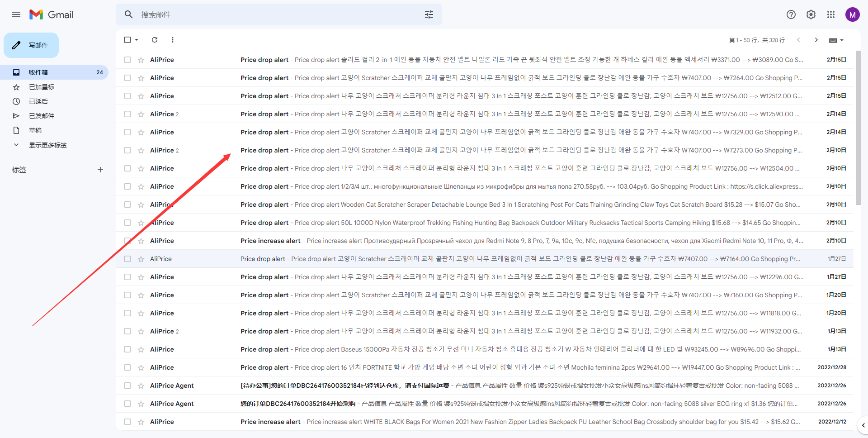
Task: Click the page count 第1-50行 text
Action: click(757, 40)
